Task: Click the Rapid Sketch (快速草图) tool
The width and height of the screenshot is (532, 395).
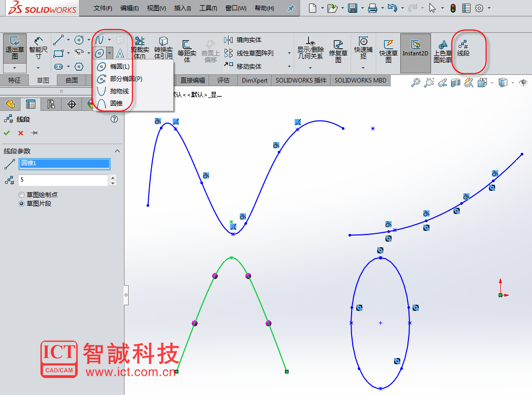Action: (x=388, y=51)
